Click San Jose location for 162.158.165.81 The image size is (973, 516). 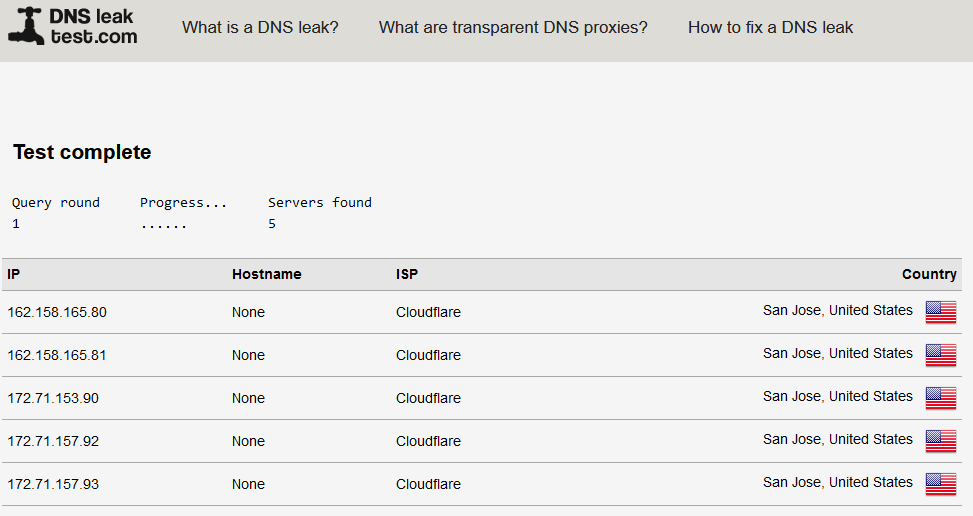click(837, 353)
